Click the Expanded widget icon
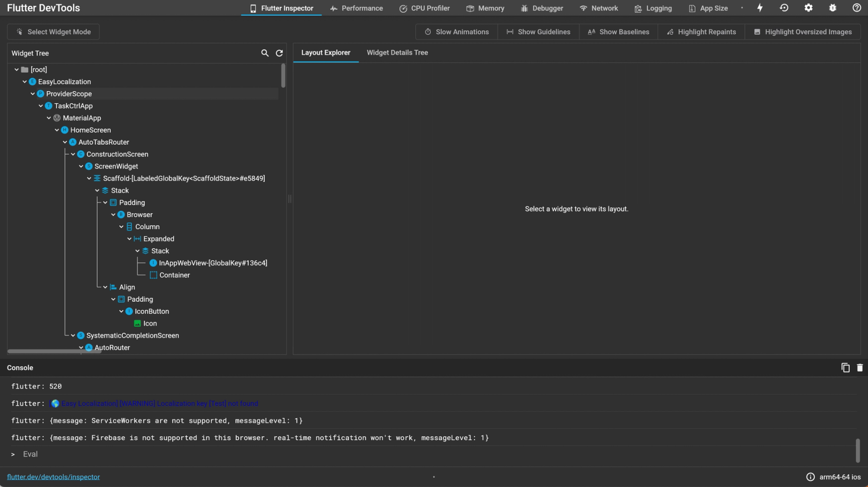This screenshot has width=868, height=487. (137, 239)
